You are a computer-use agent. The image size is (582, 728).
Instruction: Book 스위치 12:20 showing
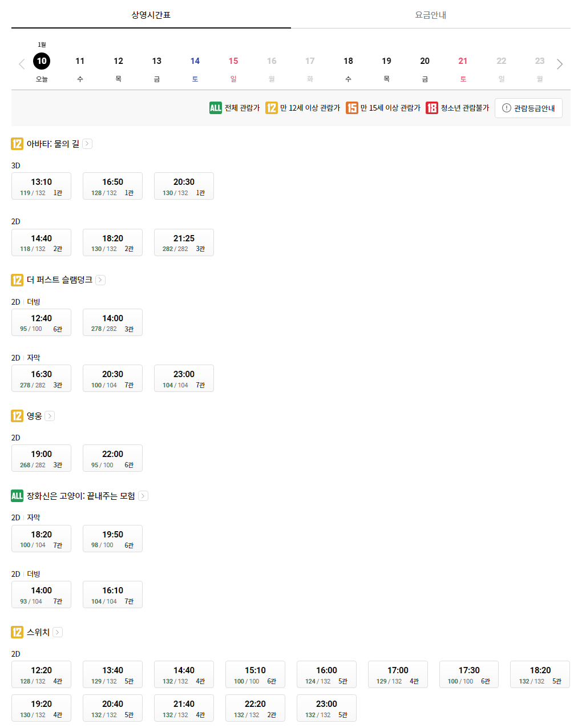click(41, 674)
